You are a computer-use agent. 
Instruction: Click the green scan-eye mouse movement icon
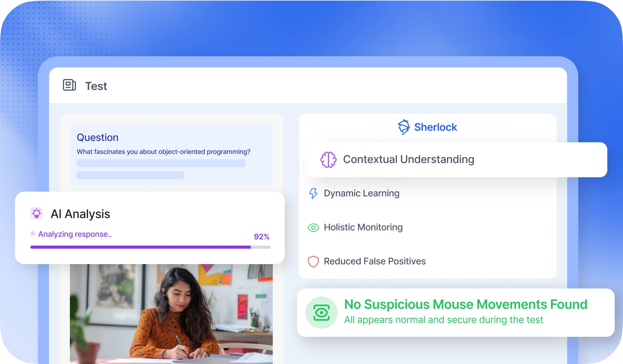pyautogui.click(x=322, y=313)
